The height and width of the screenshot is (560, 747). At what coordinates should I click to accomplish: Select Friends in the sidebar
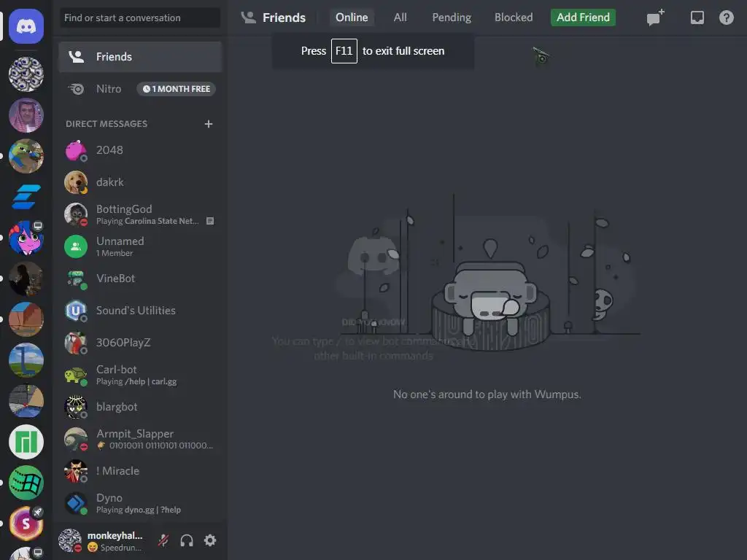tap(140, 57)
